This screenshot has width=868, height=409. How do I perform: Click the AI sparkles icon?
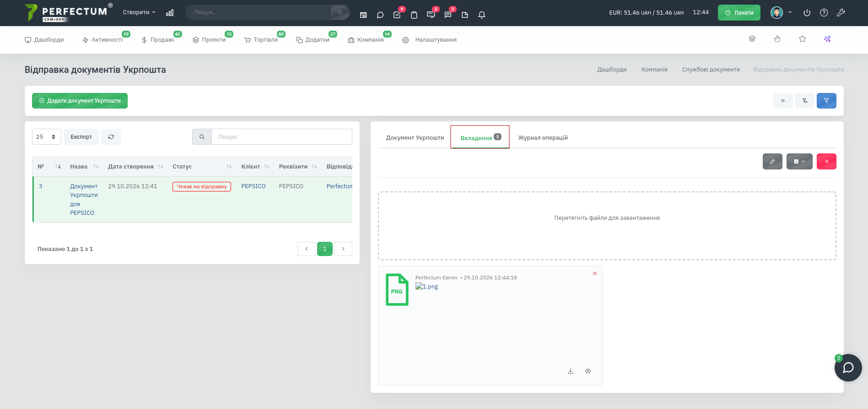827,39
